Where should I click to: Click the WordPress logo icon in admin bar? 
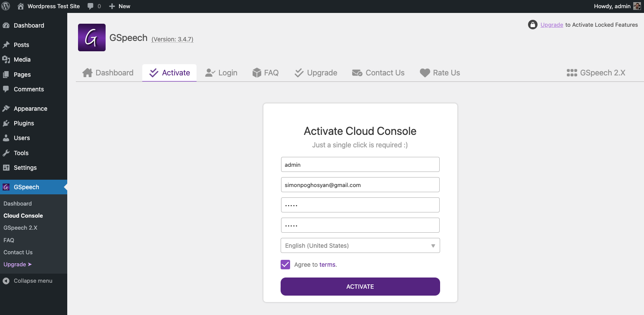(x=6, y=6)
